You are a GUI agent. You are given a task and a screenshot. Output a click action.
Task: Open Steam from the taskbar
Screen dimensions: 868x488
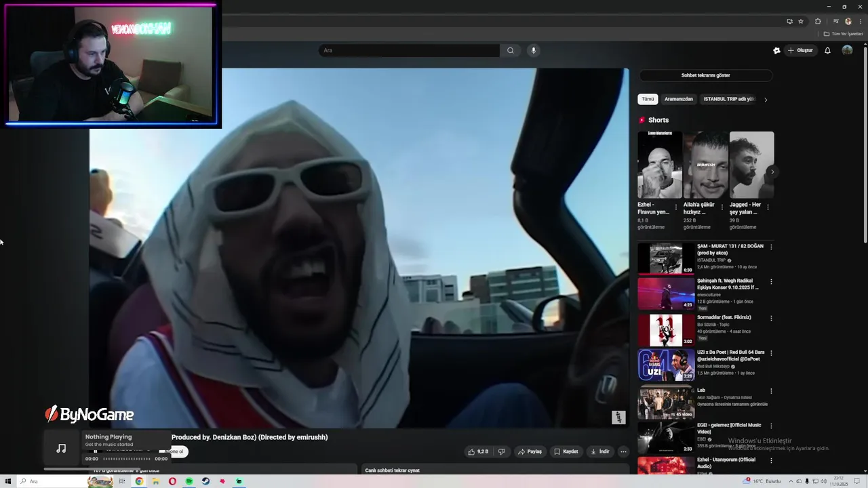205,481
